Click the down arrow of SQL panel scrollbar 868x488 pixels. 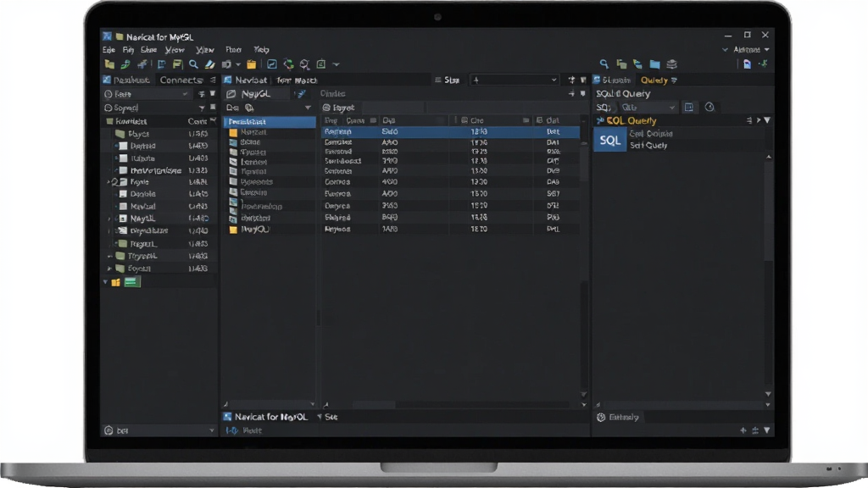coord(768,394)
